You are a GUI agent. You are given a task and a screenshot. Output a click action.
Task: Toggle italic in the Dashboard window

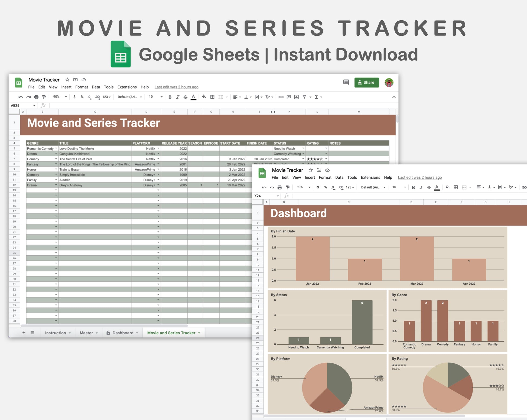point(421,187)
